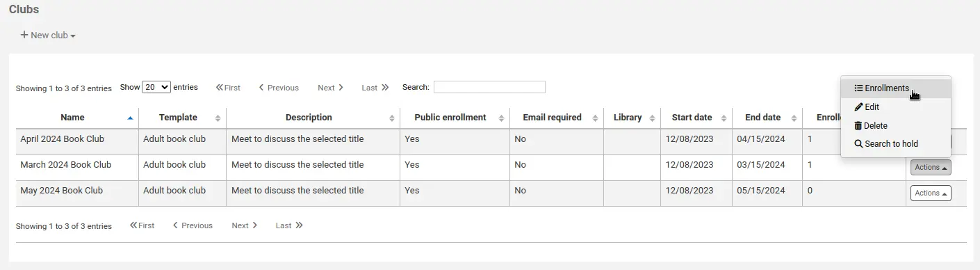The image size is (980, 270).
Task: Click the 03/15/2024 end date cell
Action: 767,168
